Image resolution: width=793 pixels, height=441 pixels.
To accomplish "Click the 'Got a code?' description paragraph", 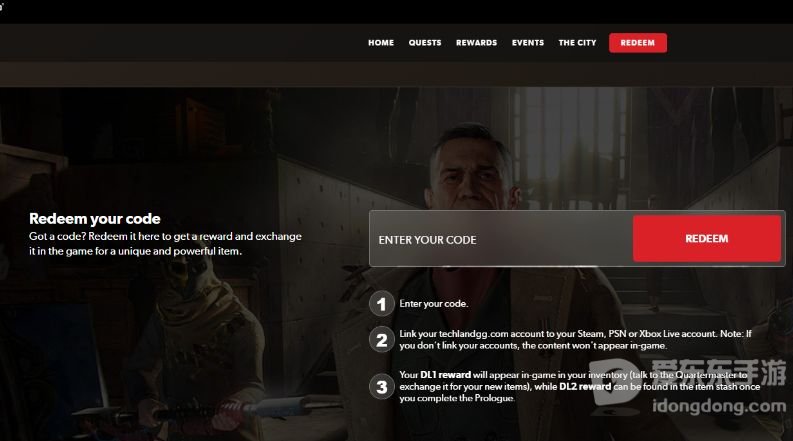I will (165, 244).
